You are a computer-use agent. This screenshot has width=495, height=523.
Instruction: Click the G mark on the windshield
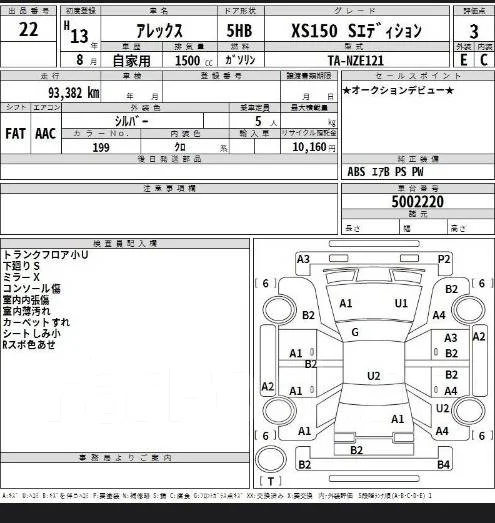tap(355, 332)
